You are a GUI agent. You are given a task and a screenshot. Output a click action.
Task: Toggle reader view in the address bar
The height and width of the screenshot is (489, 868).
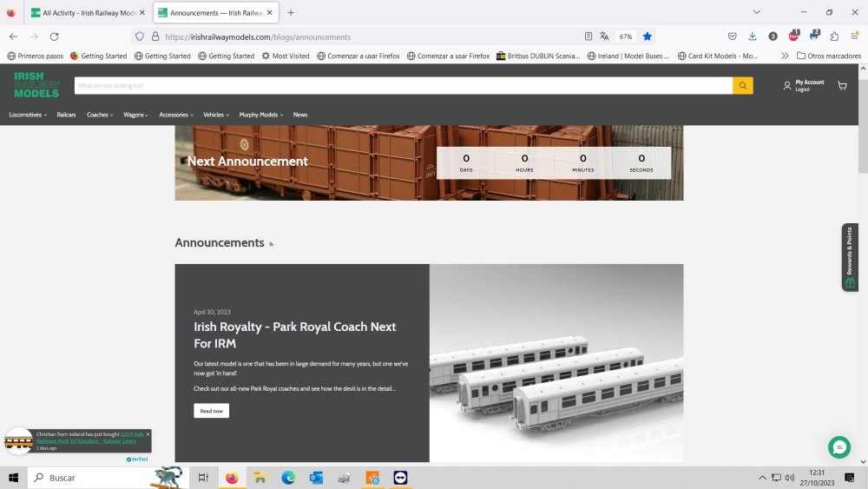(x=589, y=36)
